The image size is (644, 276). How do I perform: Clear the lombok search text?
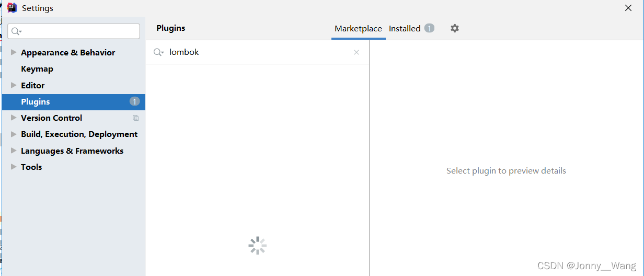356,52
